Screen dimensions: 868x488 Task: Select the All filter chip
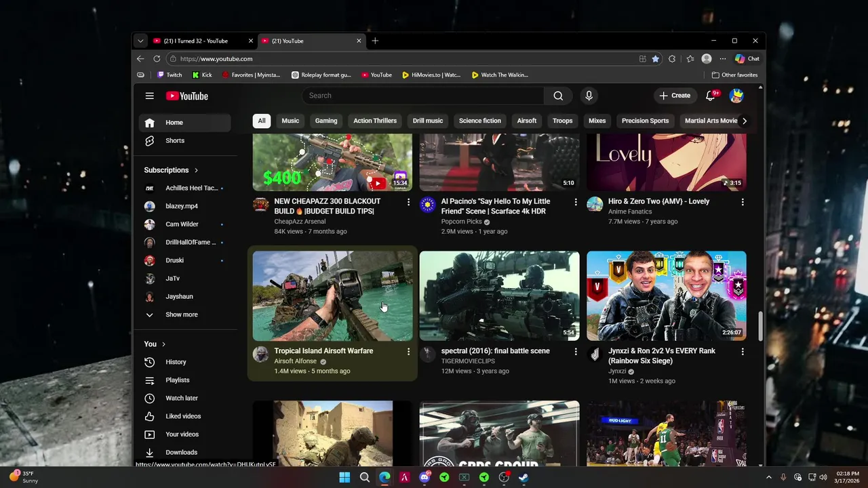pyautogui.click(x=262, y=121)
